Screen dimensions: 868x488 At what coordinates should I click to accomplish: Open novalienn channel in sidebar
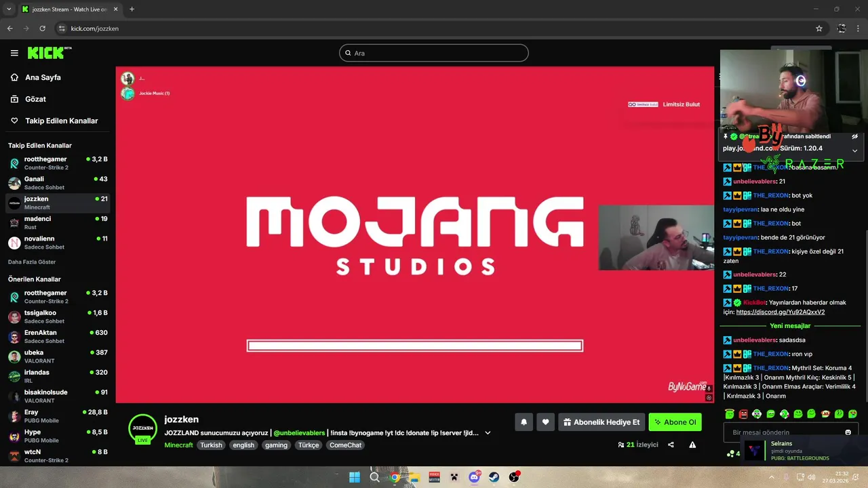pos(58,243)
